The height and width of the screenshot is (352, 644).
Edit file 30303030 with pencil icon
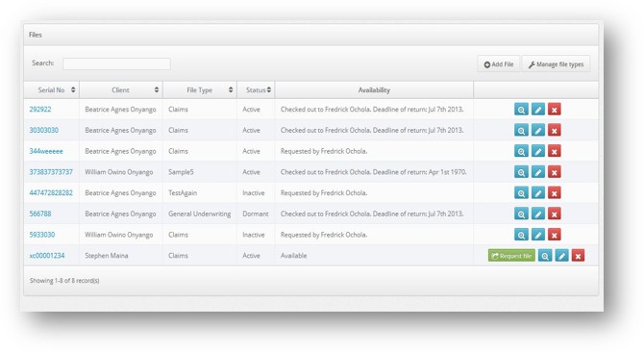pyautogui.click(x=538, y=130)
